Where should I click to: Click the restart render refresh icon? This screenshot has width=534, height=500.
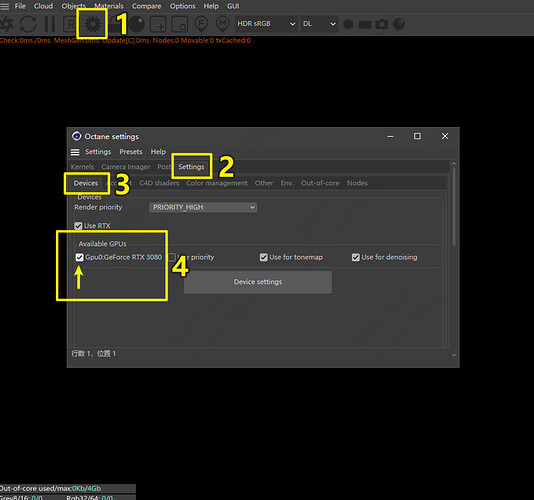click(28, 24)
